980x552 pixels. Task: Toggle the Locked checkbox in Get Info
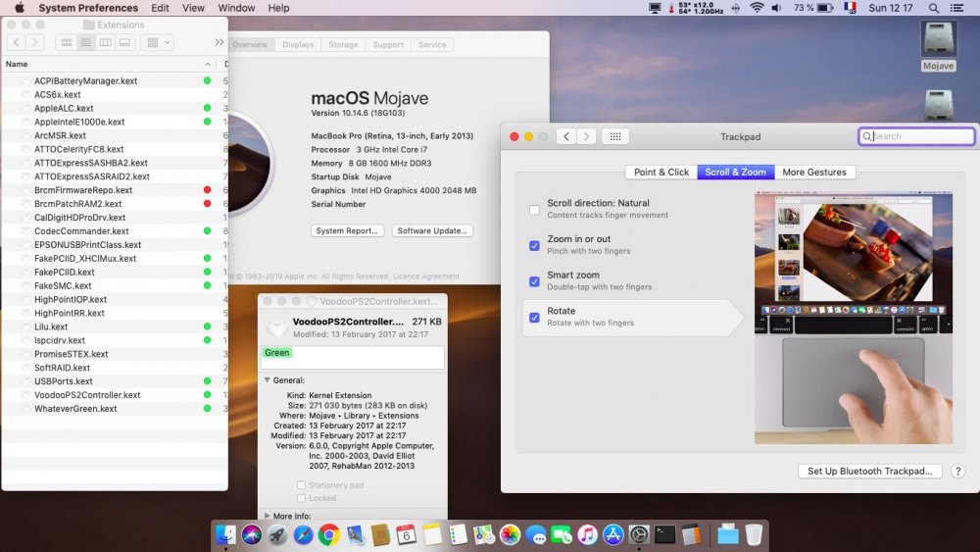tap(301, 498)
